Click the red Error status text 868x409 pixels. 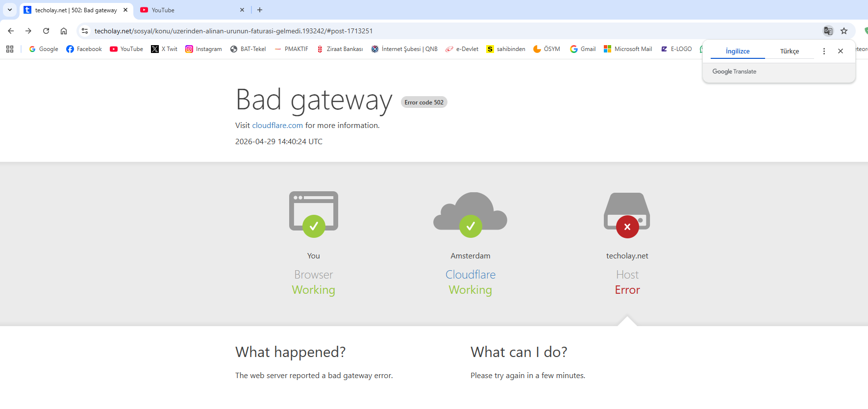(x=627, y=290)
